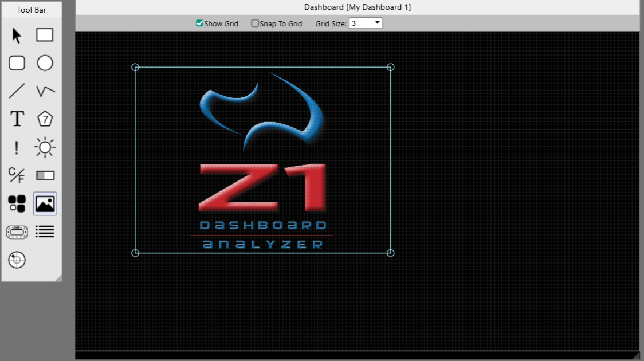Click the Tool Bar panel corner grip
644x361 pixels.
[58, 278]
